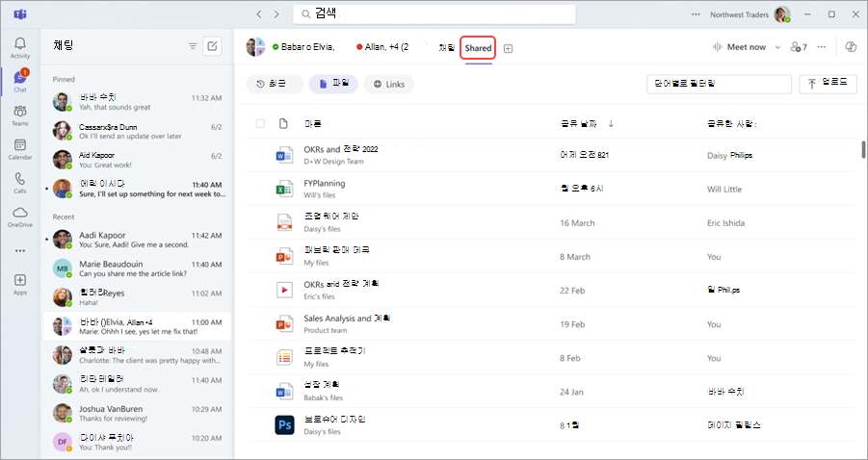This screenshot has width=868, height=460.
Task: Click video file icon for Eric's files
Action: click(284, 291)
